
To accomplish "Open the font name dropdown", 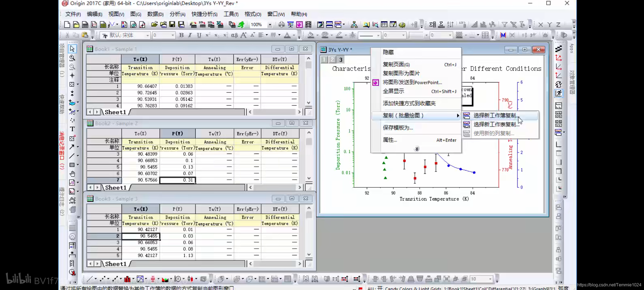I will [147, 35].
